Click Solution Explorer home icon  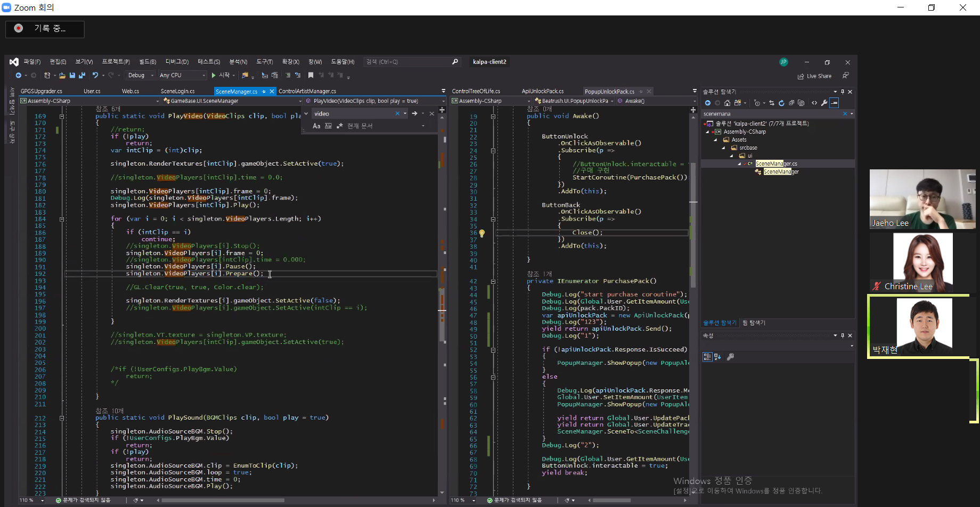coord(727,103)
